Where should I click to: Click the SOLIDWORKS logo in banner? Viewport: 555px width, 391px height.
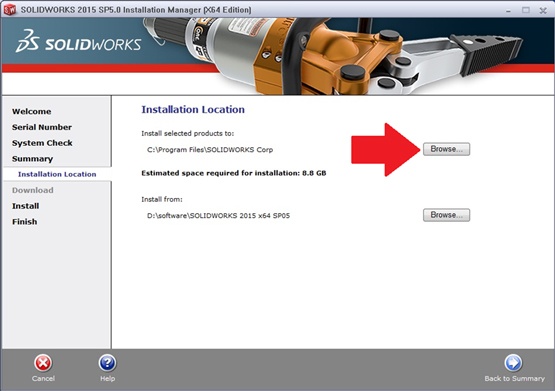(x=78, y=42)
